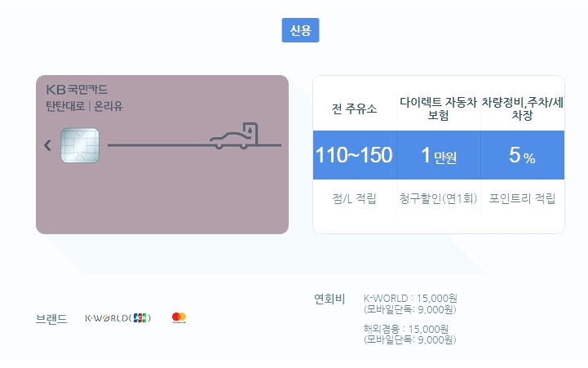Click the 탄탄대로 온리유 card name
Viewport: 588px width, 368px height.
point(84,106)
